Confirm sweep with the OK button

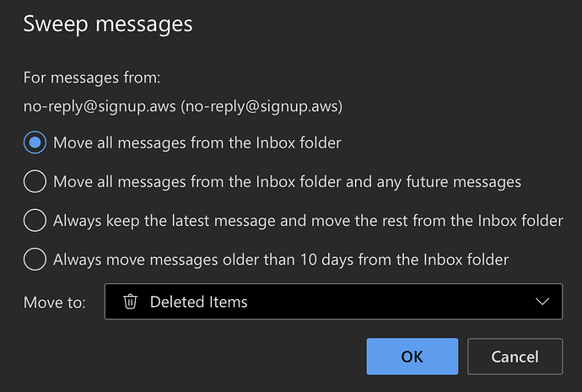click(412, 357)
